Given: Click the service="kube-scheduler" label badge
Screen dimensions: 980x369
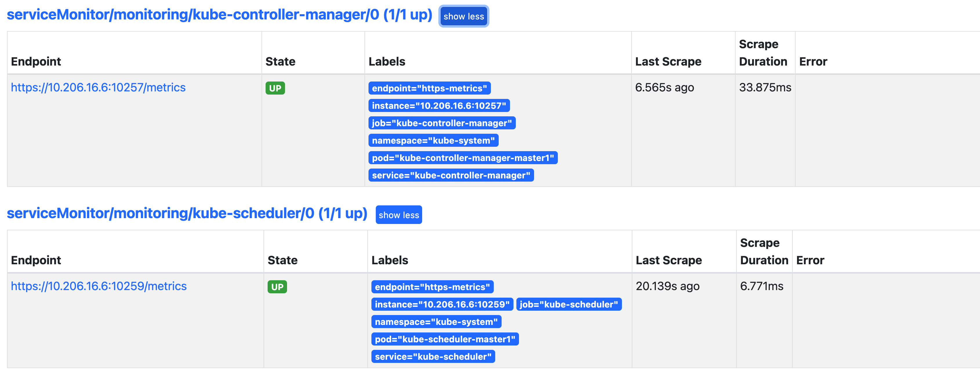Looking at the screenshot, I should tap(433, 357).
